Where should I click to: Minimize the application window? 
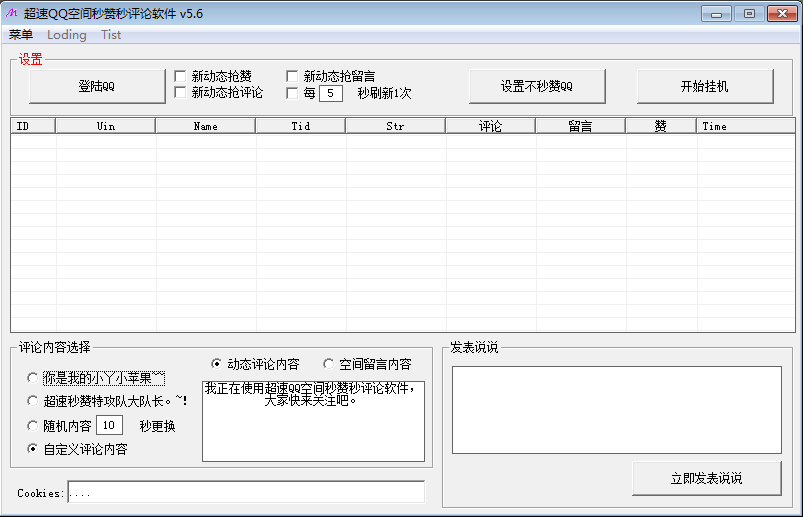tap(716, 14)
